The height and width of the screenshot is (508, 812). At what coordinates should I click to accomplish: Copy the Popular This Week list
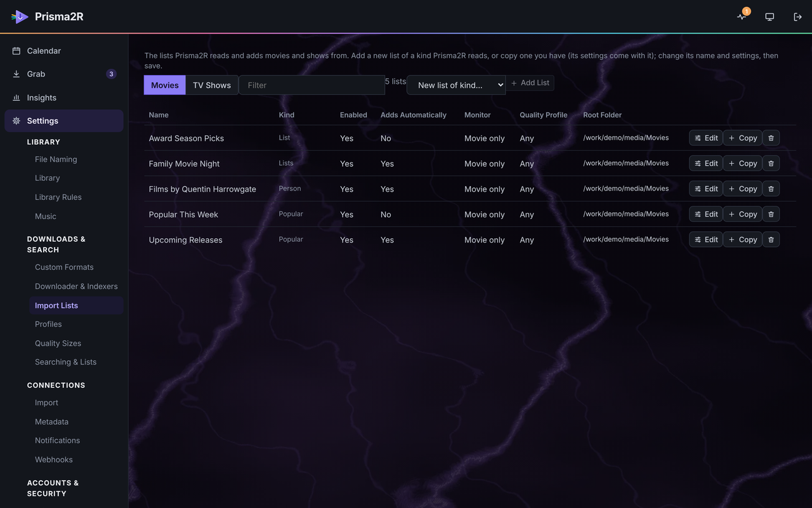tap(743, 214)
